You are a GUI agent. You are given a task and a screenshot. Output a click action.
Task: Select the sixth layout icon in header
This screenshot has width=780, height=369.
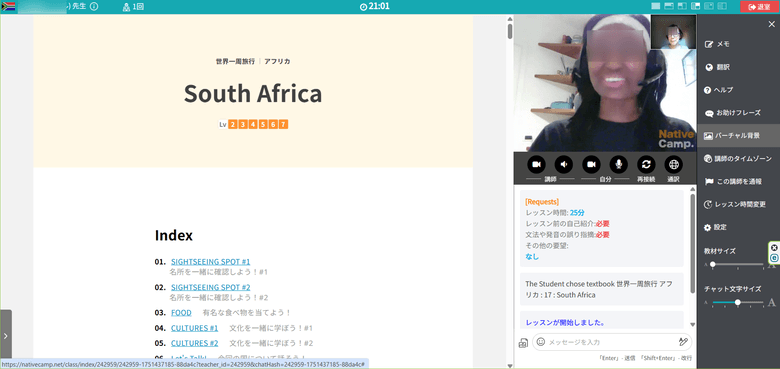click(722, 6)
